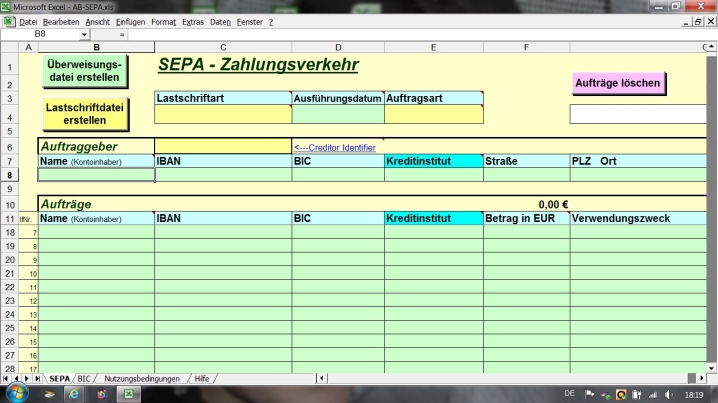Open the Datei menu
The height and width of the screenshot is (403, 718).
coord(28,21)
